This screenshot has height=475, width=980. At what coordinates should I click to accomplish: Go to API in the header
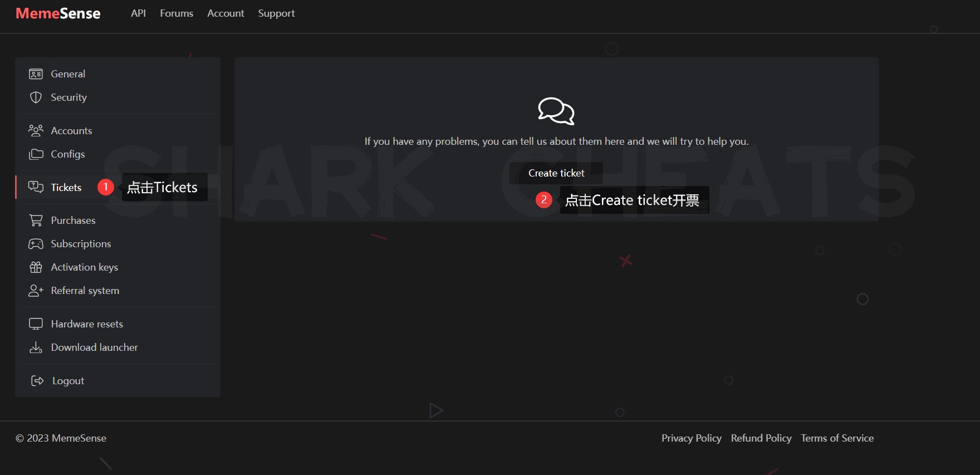point(138,13)
